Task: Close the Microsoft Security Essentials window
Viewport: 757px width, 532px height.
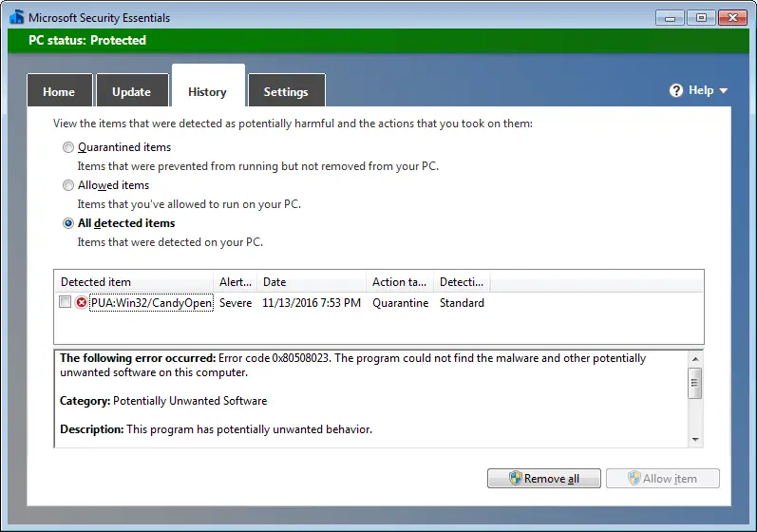Action: tap(732, 18)
